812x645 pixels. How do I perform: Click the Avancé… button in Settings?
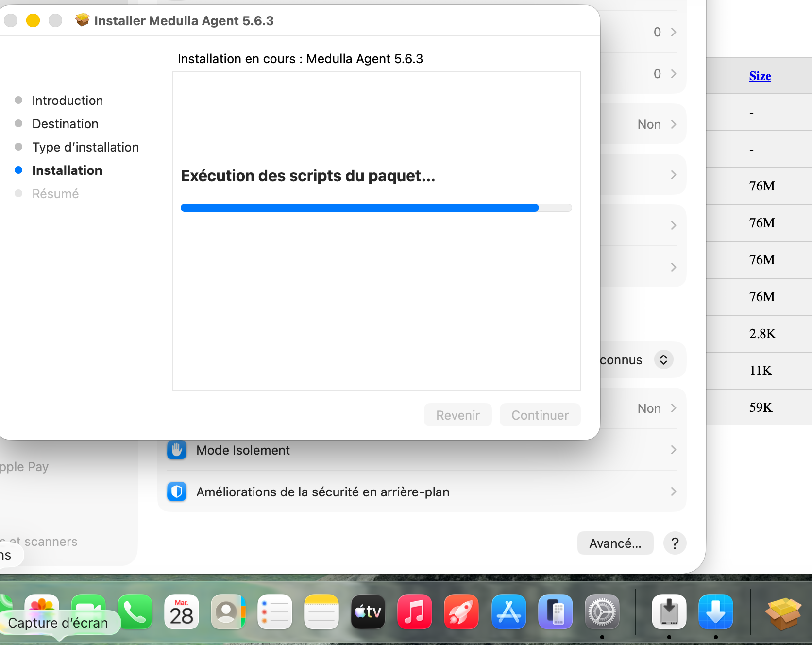[615, 543]
